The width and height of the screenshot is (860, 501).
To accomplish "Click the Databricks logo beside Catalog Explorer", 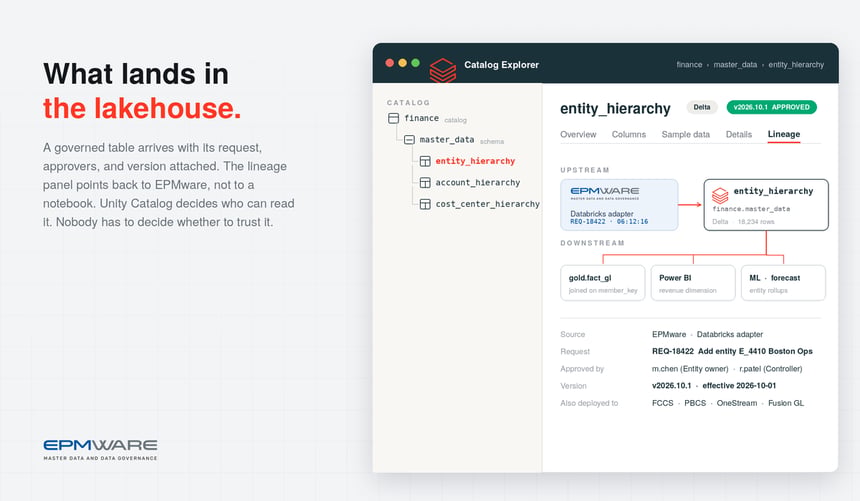I will click(x=443, y=70).
